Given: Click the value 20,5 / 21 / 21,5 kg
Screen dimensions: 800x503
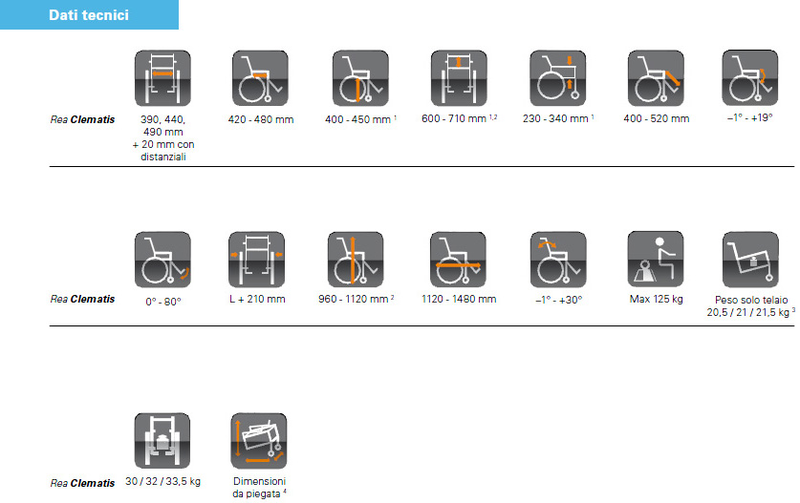Looking at the screenshot, I should [748, 312].
